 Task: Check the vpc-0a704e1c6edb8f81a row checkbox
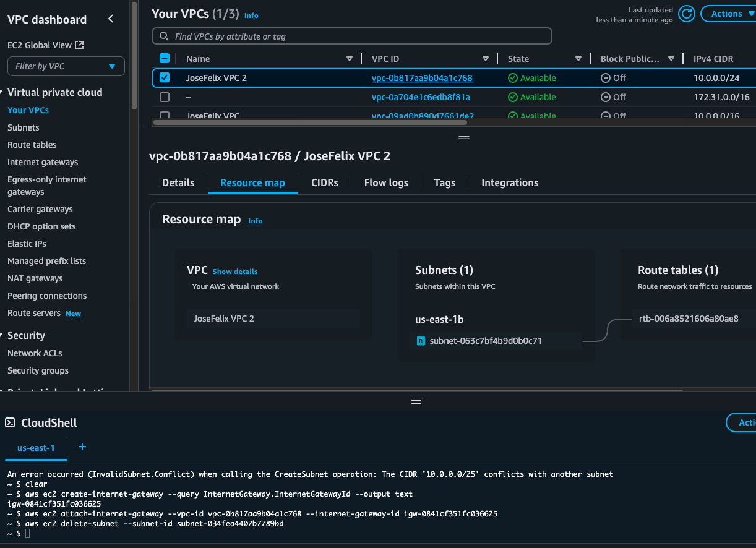(x=165, y=97)
